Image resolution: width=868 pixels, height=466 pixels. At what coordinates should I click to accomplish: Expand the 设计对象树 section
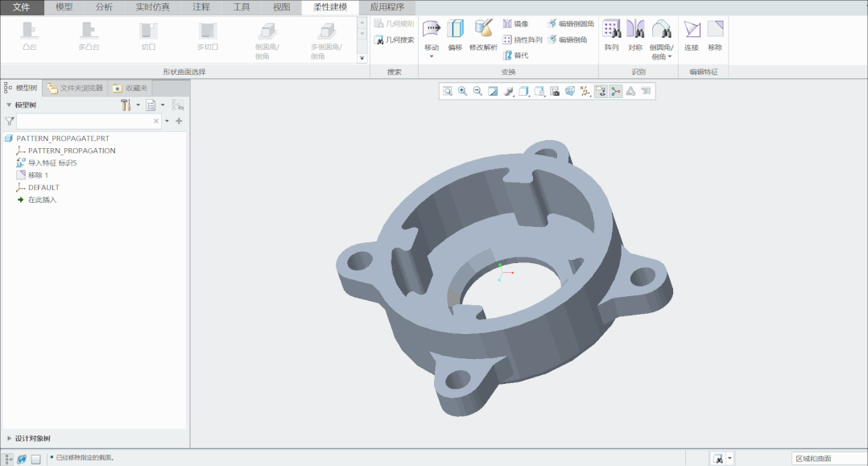pyautogui.click(x=9, y=439)
